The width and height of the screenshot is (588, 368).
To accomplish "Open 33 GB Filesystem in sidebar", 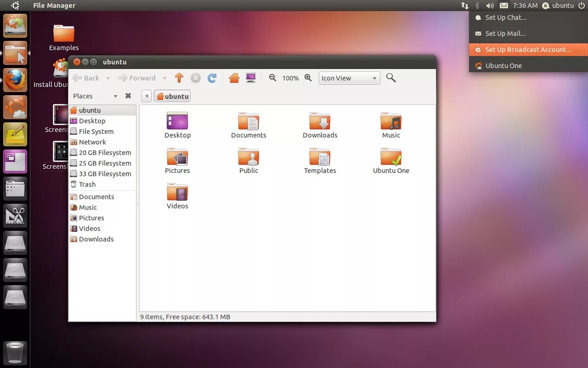I will pos(102,174).
